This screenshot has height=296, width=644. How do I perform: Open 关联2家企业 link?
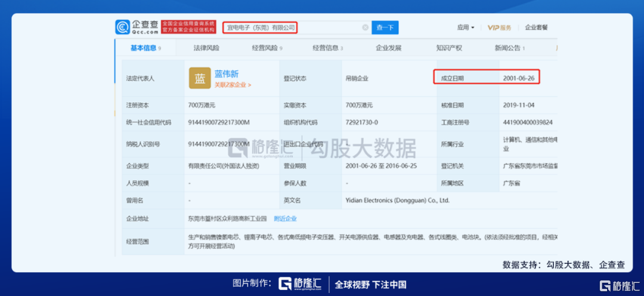point(233,85)
